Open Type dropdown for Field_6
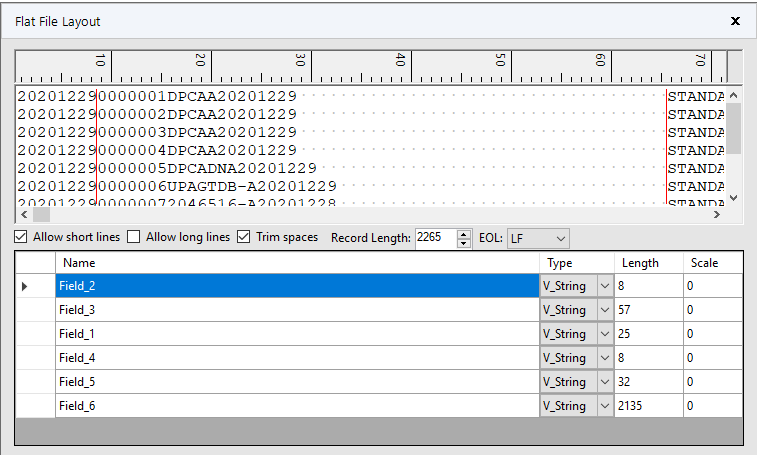The width and height of the screenshot is (757, 455). pos(605,406)
